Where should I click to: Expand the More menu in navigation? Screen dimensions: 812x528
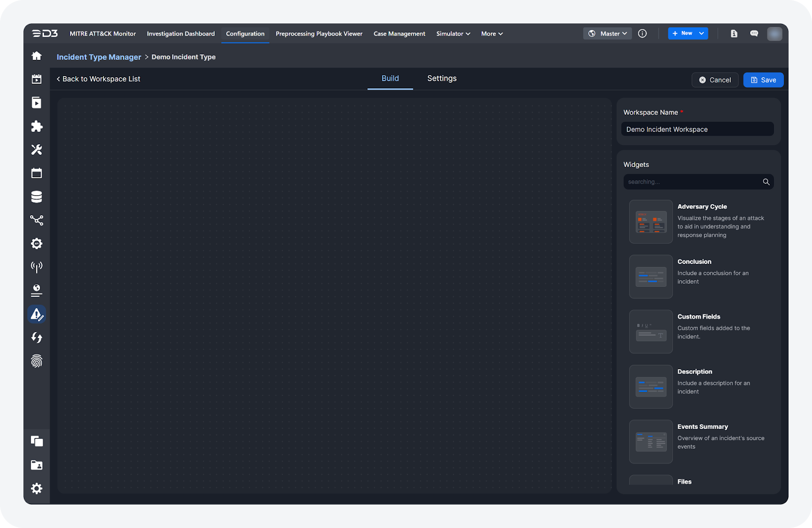[x=492, y=34]
